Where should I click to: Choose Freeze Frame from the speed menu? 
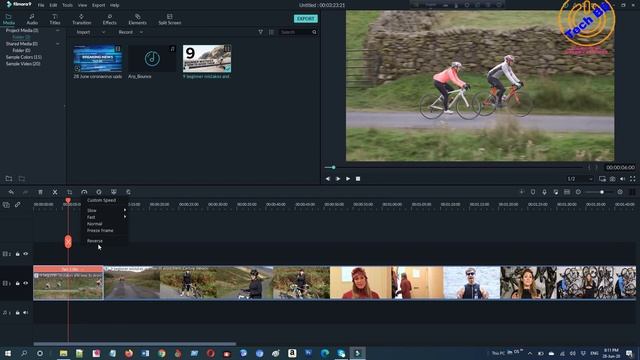[x=100, y=230]
